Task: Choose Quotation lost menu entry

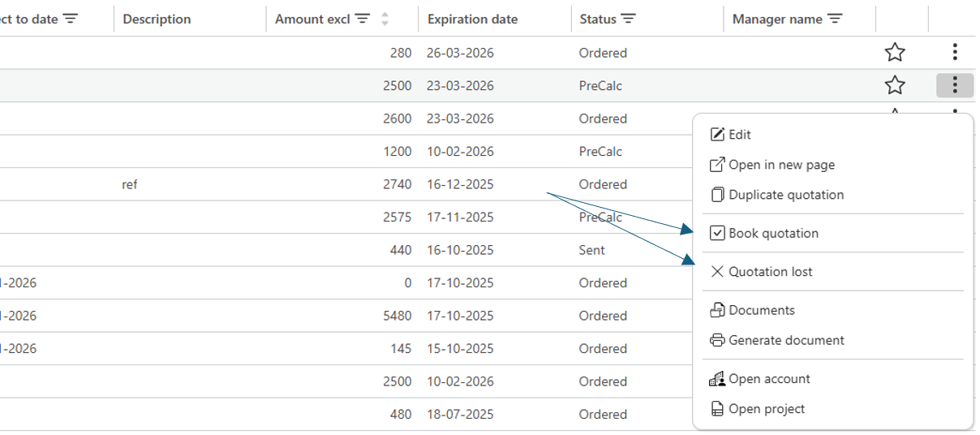Action: tap(770, 272)
